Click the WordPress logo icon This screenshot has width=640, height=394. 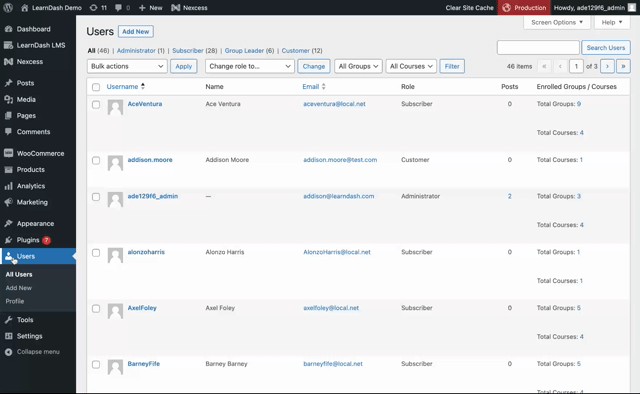[8, 7]
